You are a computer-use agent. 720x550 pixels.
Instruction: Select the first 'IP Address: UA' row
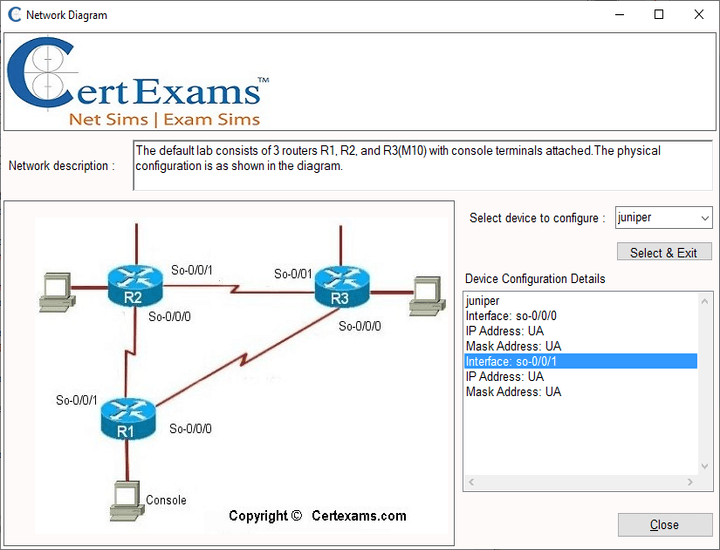pos(580,331)
